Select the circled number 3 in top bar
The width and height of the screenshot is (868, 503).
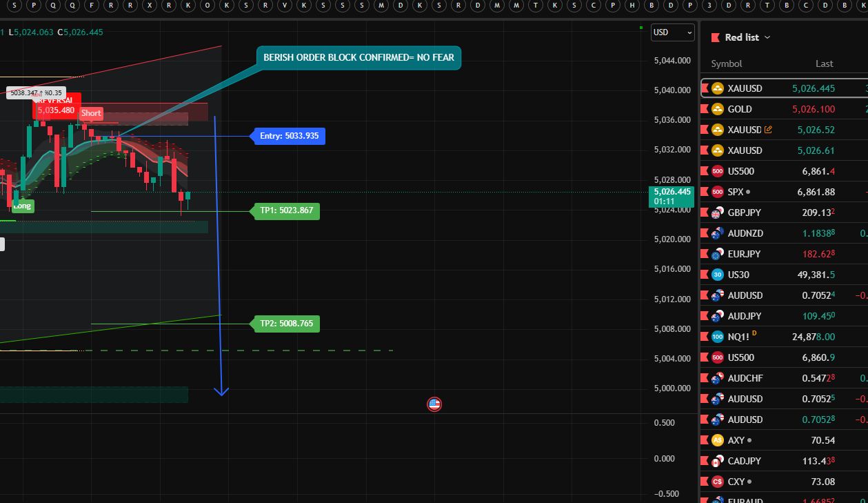click(709, 5)
